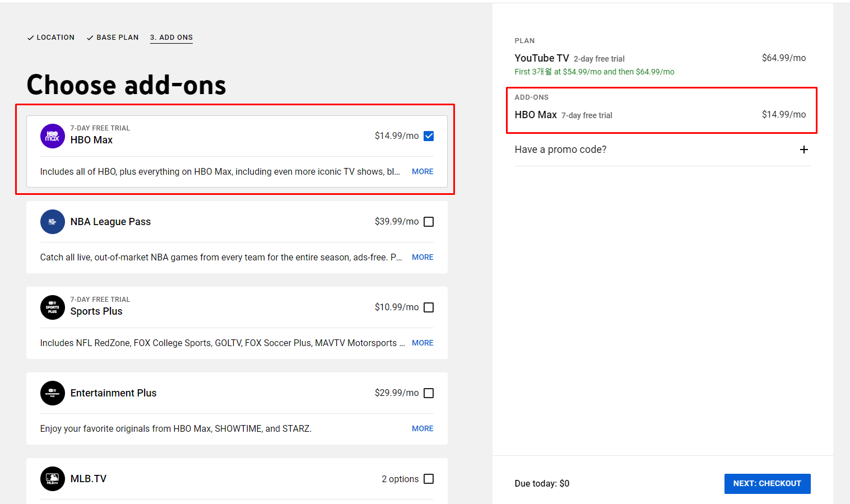The height and width of the screenshot is (504, 850).
Task: Check the NBA League Pass checkbox
Action: 429,222
